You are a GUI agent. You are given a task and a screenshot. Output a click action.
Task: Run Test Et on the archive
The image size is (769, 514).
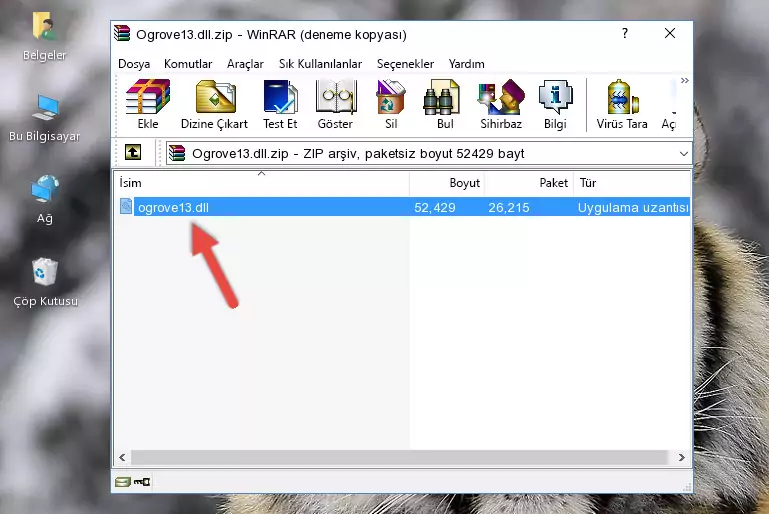(280, 104)
